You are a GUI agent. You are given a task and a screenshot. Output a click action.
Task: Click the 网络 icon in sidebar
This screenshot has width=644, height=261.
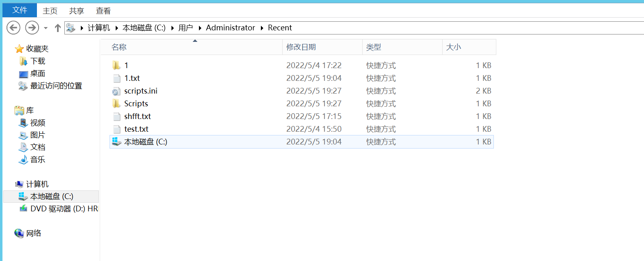tap(19, 234)
